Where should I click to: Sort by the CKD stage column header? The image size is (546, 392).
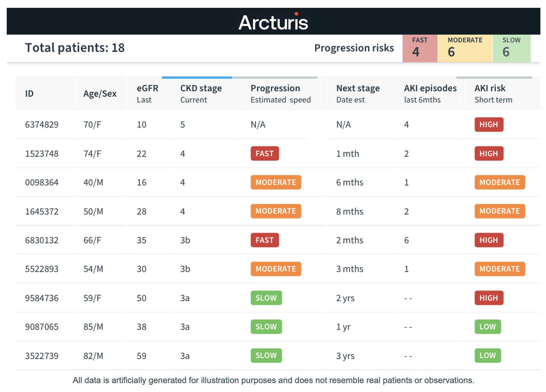201,93
